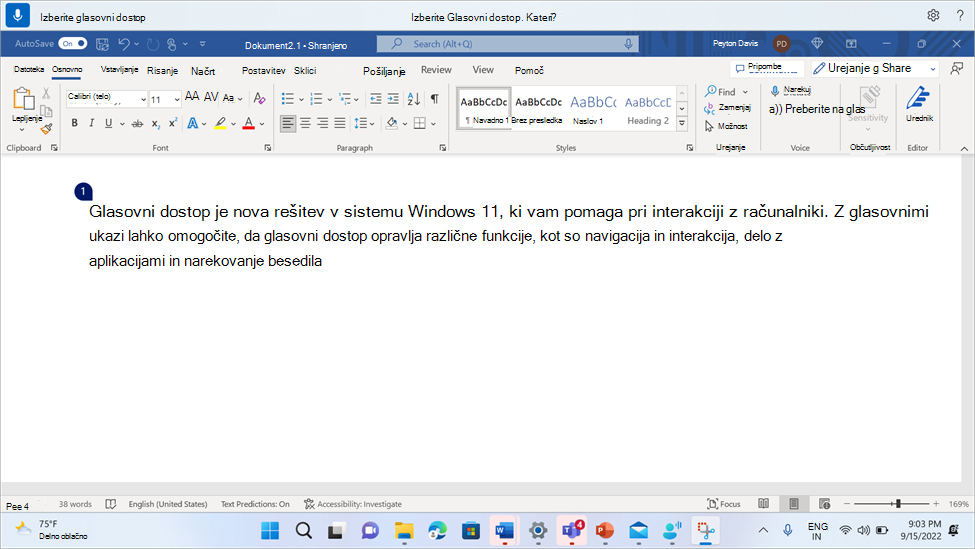Open the Font dialog launcher
The image size is (975, 549).
coord(267,147)
